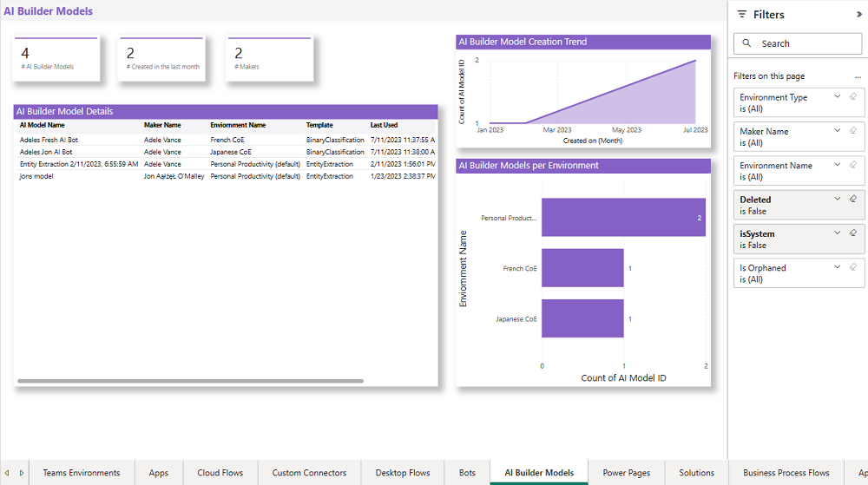Clear the Deleted filter with its eraser icon
The height and width of the screenshot is (485, 868).
(x=853, y=199)
